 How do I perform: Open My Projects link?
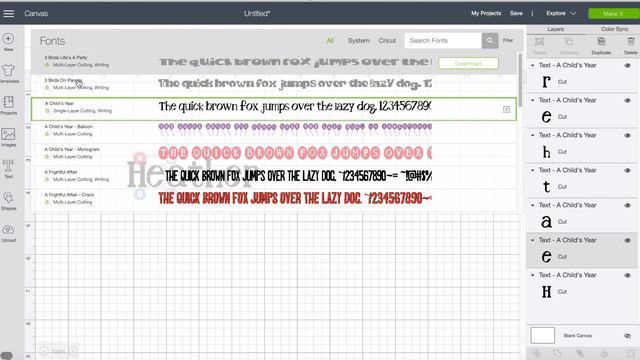(486, 13)
